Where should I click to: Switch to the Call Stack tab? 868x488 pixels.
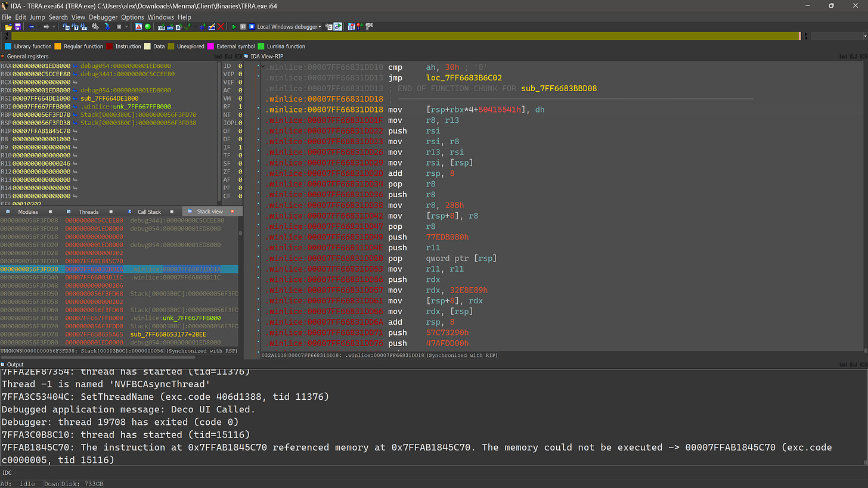click(149, 212)
